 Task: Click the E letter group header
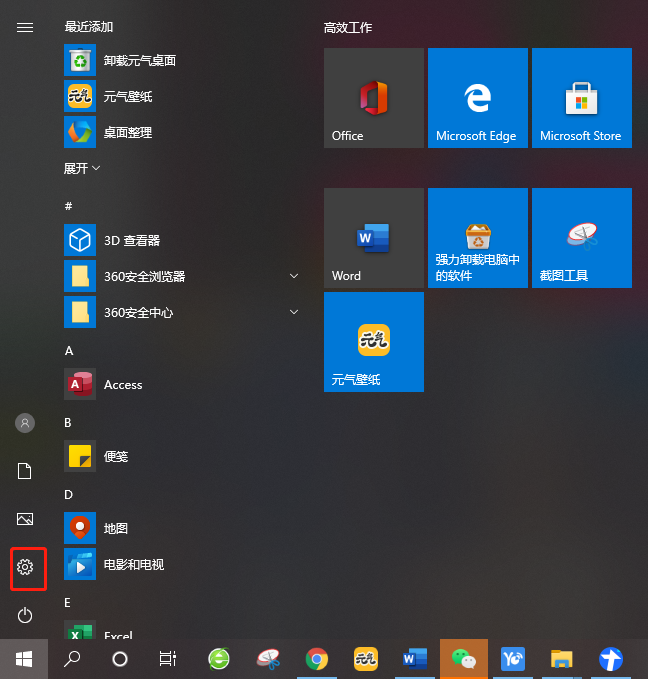click(68, 603)
